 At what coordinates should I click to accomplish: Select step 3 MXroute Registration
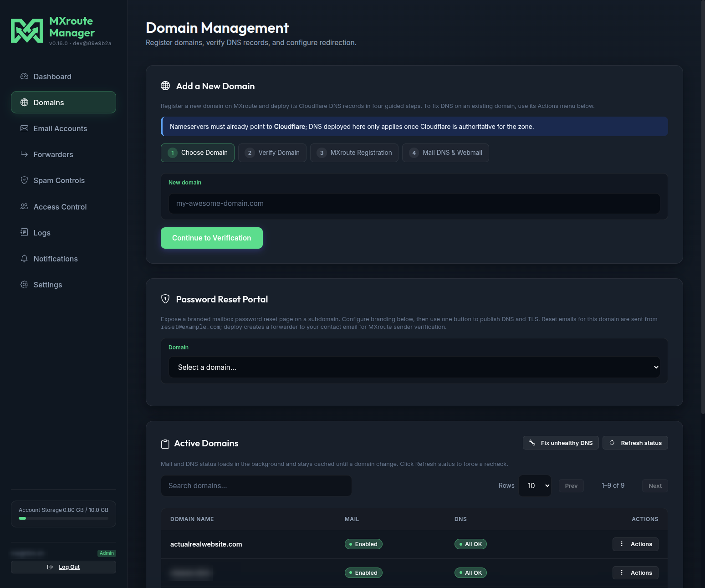[354, 153]
